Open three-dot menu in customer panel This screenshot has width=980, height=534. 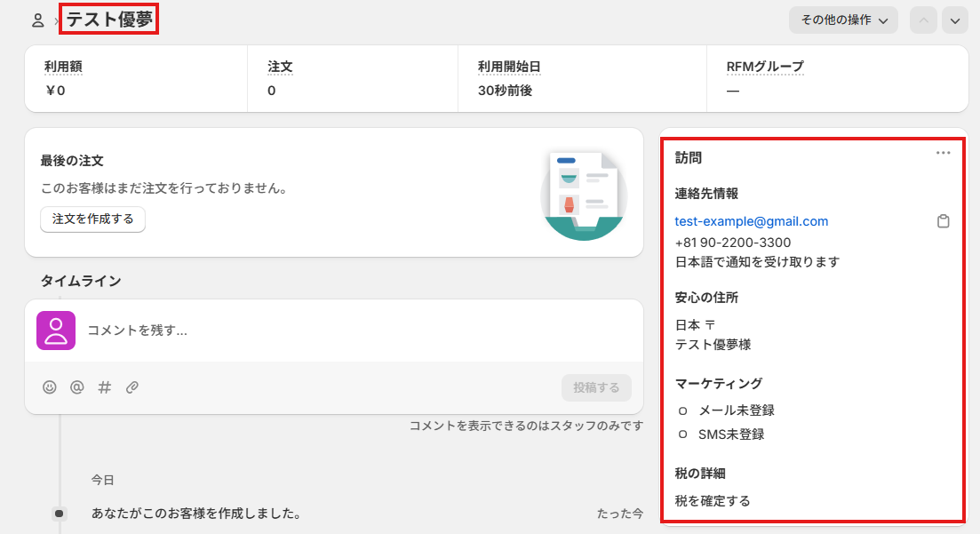click(943, 153)
